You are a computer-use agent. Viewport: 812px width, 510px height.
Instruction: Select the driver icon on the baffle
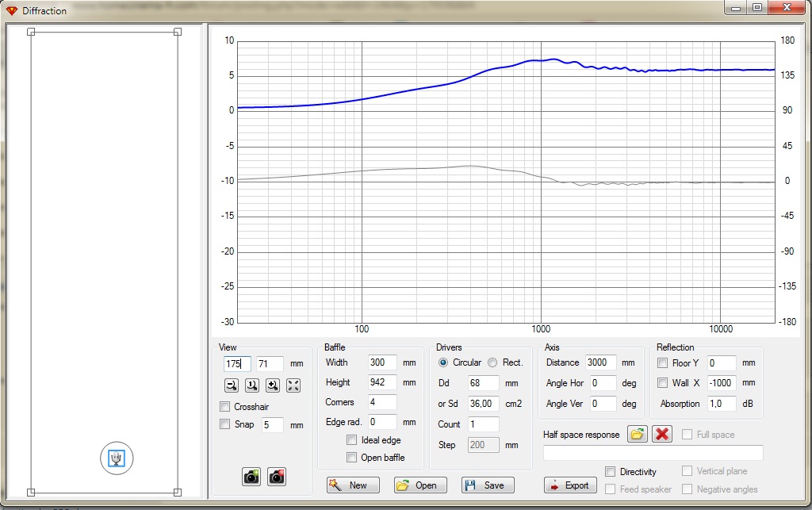tap(117, 458)
